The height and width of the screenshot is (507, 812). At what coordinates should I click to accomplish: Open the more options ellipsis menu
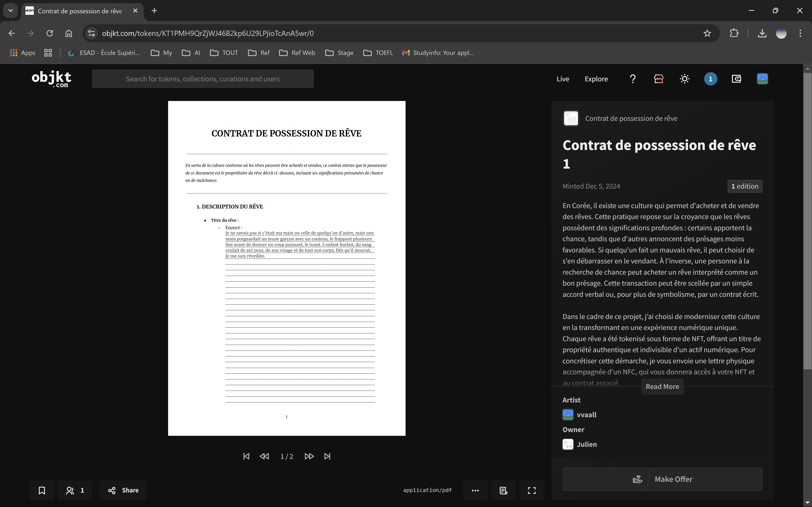(x=475, y=490)
